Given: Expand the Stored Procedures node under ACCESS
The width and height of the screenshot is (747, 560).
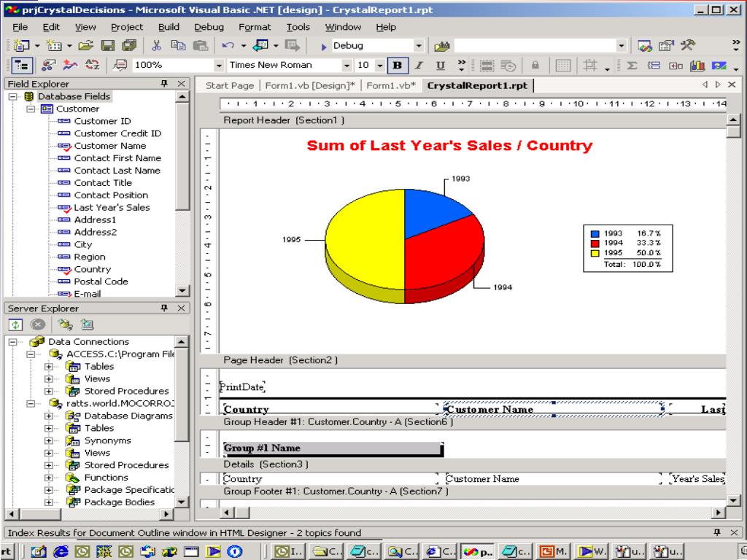Looking at the screenshot, I should click(49, 391).
